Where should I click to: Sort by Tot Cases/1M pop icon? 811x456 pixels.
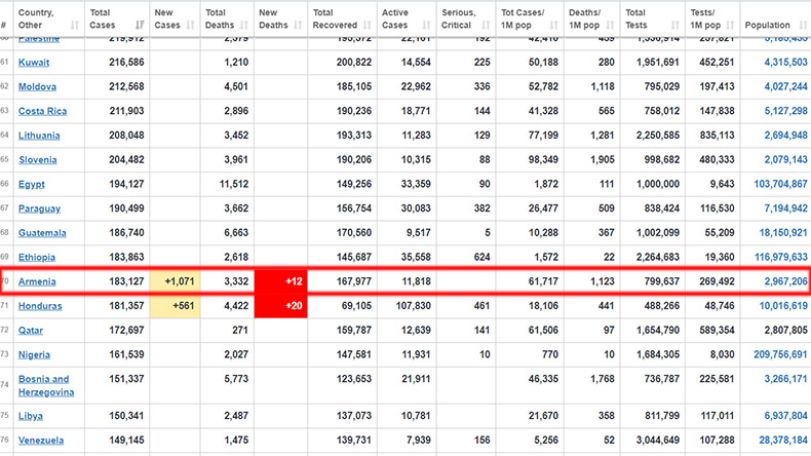[x=554, y=25]
